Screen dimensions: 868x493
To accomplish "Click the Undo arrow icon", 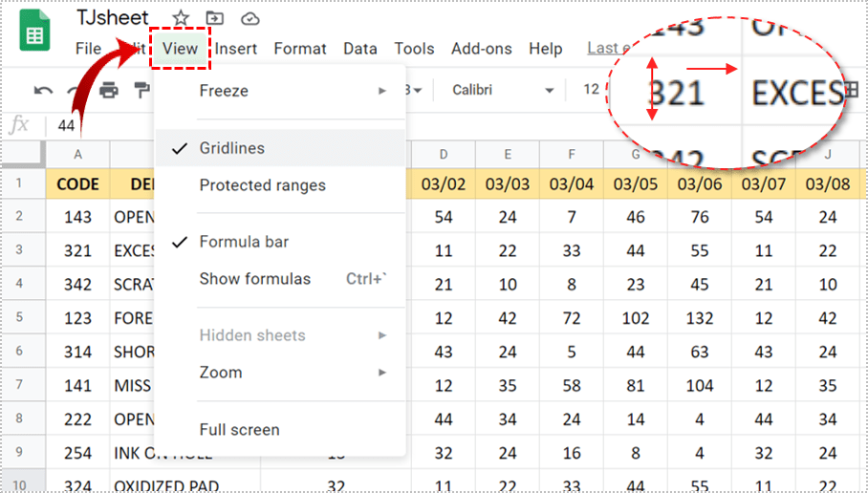I will click(43, 91).
